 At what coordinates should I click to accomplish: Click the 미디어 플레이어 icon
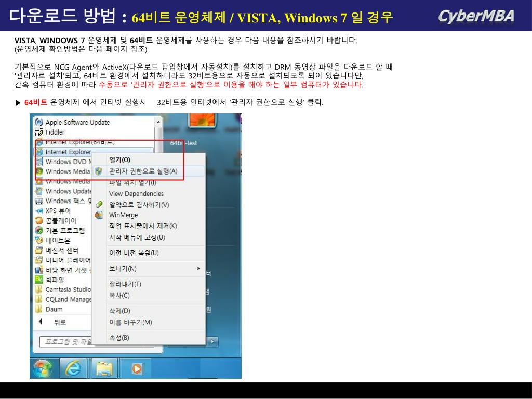(39, 260)
